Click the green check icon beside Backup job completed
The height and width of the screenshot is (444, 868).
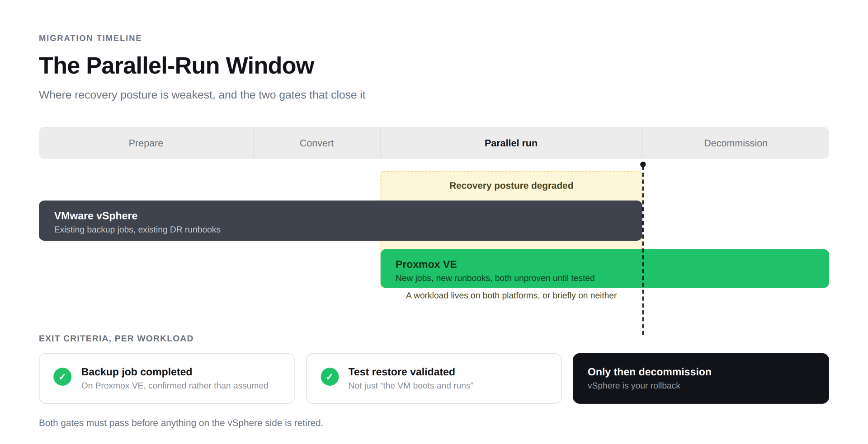point(62,377)
